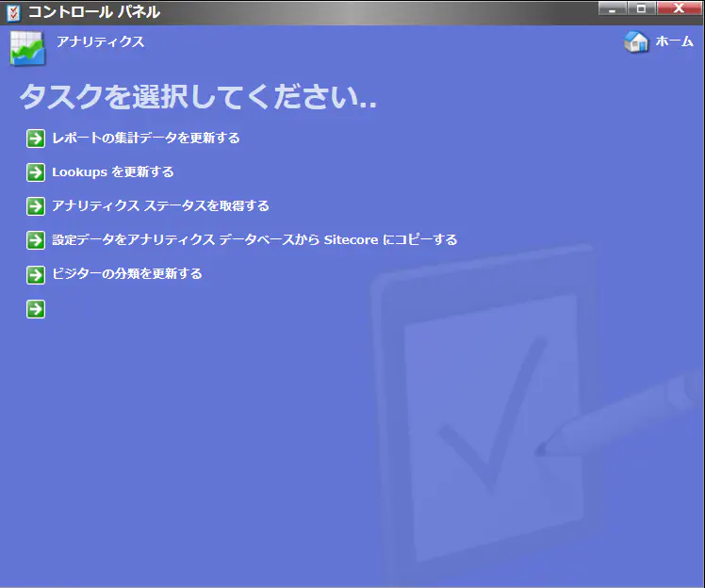Click the コントロール パネル title bar icon
The image size is (705, 588).
pos(13,12)
